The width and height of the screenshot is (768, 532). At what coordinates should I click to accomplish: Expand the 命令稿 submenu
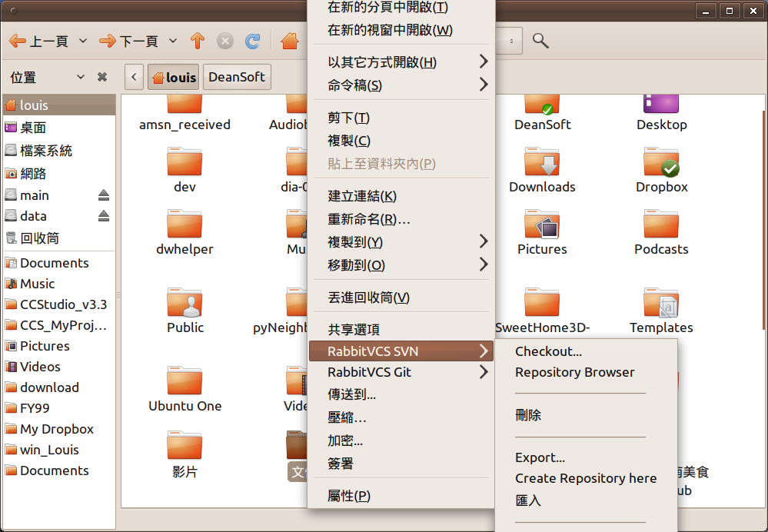[x=401, y=85]
